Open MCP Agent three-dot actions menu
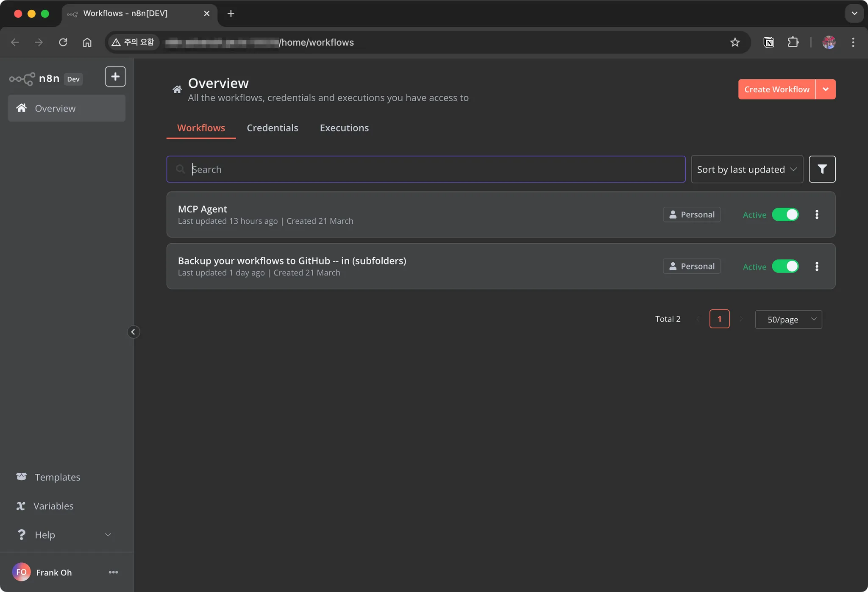The image size is (868, 592). click(x=817, y=214)
